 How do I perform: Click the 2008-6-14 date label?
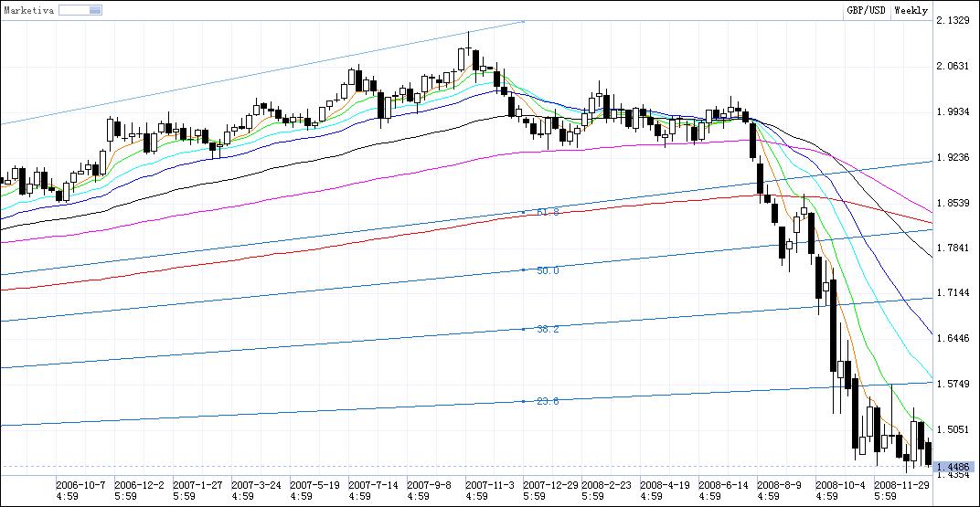coord(724,484)
